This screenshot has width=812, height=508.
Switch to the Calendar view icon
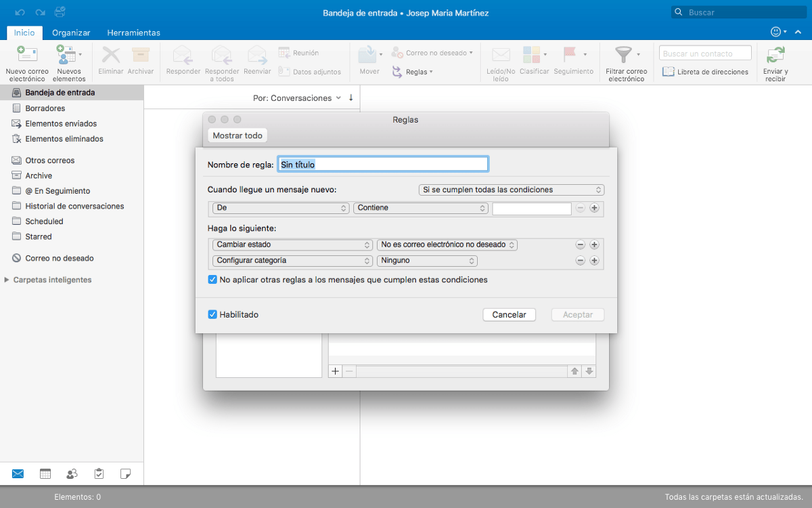click(45, 473)
